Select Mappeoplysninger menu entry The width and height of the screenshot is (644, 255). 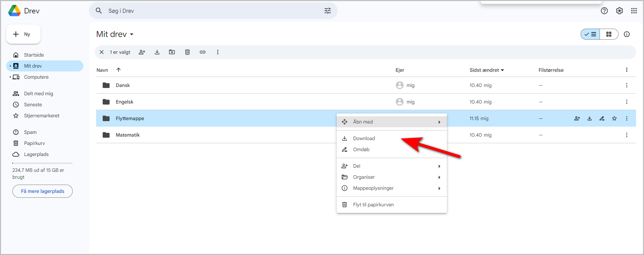click(x=392, y=188)
